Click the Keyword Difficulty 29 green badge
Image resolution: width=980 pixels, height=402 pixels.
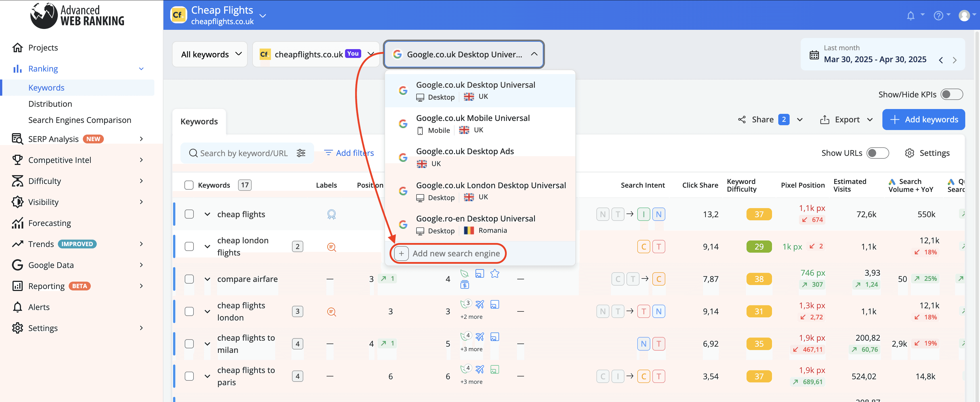tap(759, 247)
